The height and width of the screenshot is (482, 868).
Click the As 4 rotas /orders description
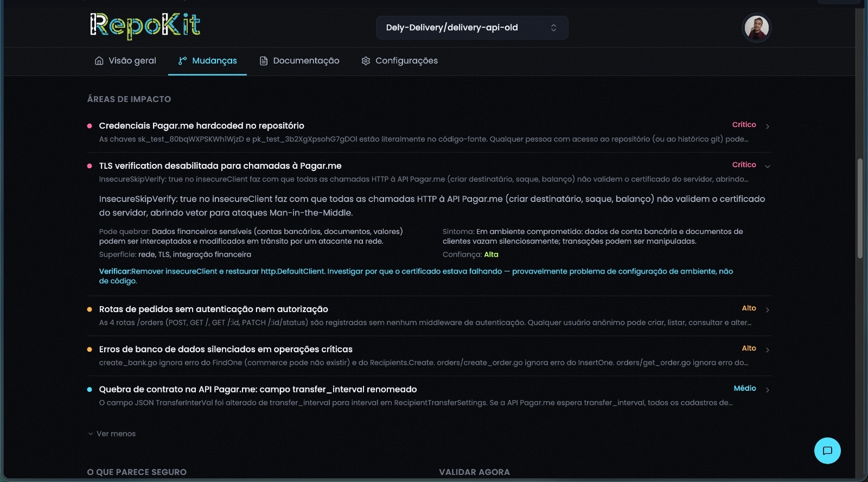pos(425,323)
